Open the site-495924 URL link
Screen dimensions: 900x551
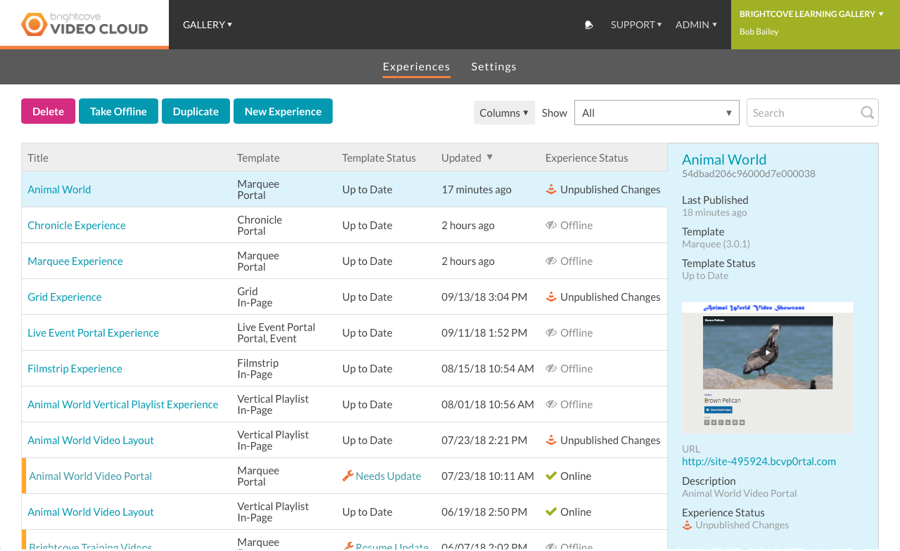pyautogui.click(x=759, y=461)
